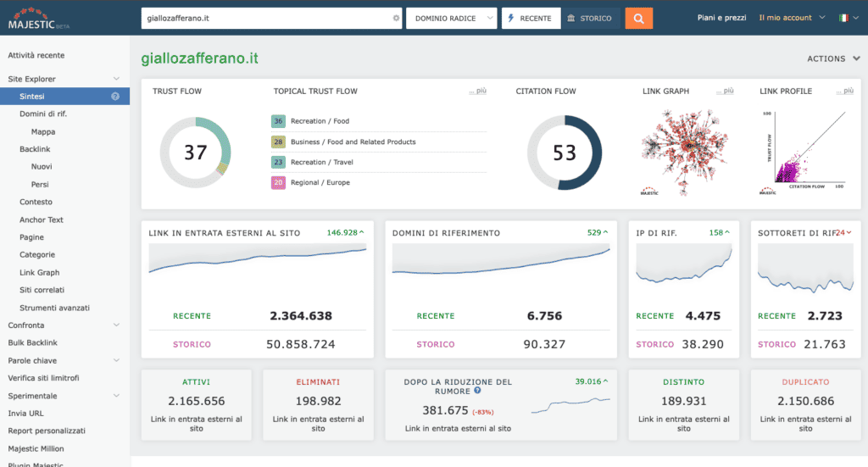Click the Majestic logo
Screen dimensions: 868x467
click(39, 19)
